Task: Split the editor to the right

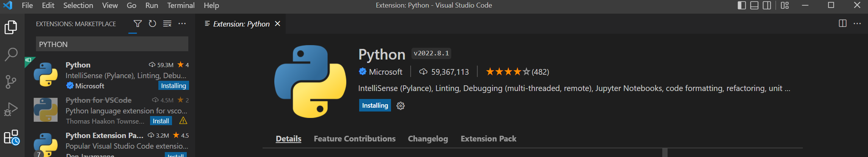Action: point(843,24)
